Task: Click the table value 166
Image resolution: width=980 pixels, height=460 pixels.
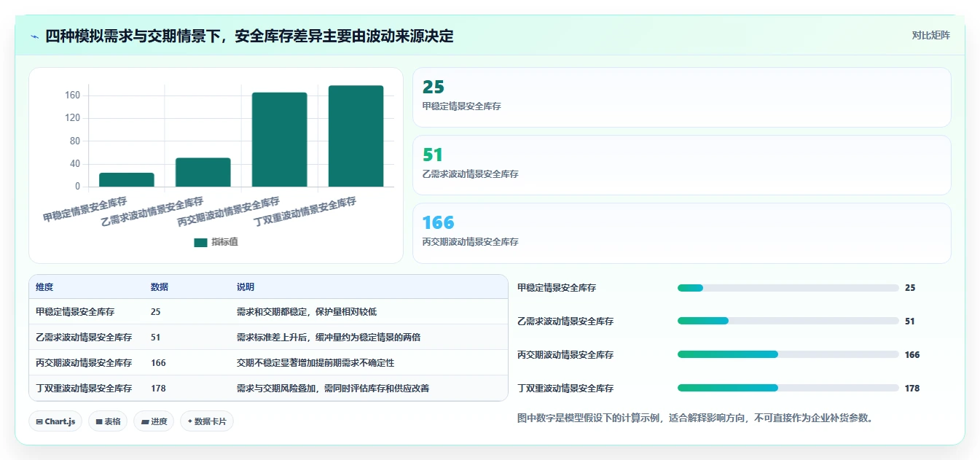Action: (158, 363)
